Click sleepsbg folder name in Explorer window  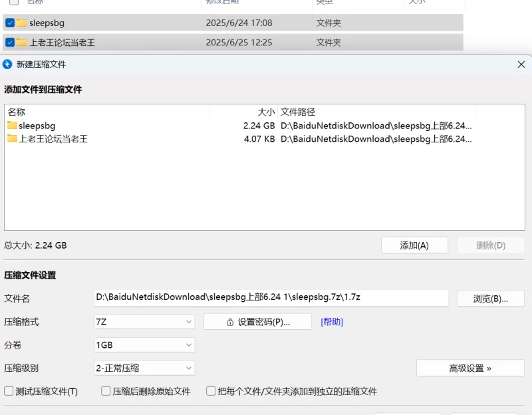click(x=47, y=23)
